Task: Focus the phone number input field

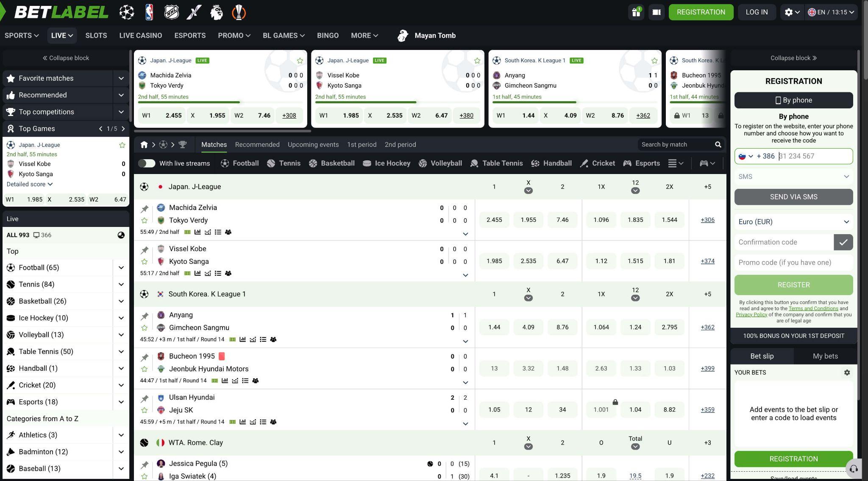Action: pyautogui.click(x=814, y=156)
